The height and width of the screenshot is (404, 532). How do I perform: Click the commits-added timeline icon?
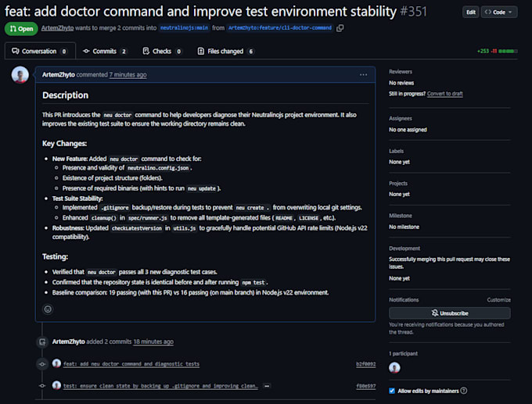tap(42, 342)
